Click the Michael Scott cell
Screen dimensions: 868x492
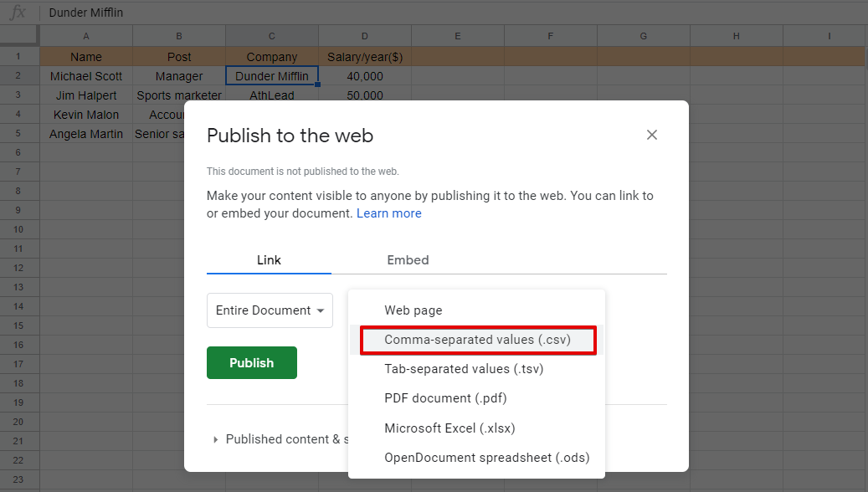pyautogui.click(x=86, y=76)
